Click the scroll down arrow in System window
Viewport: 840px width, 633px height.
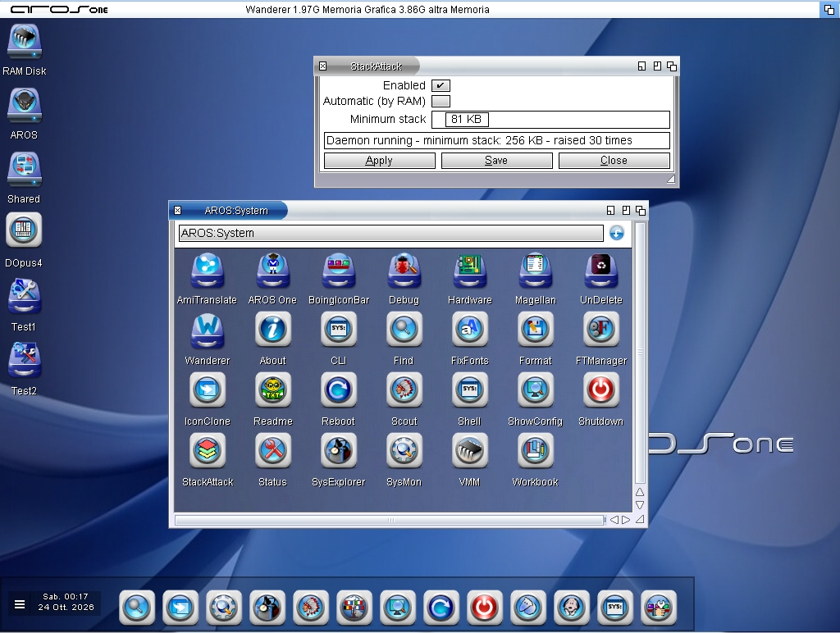pyautogui.click(x=640, y=505)
